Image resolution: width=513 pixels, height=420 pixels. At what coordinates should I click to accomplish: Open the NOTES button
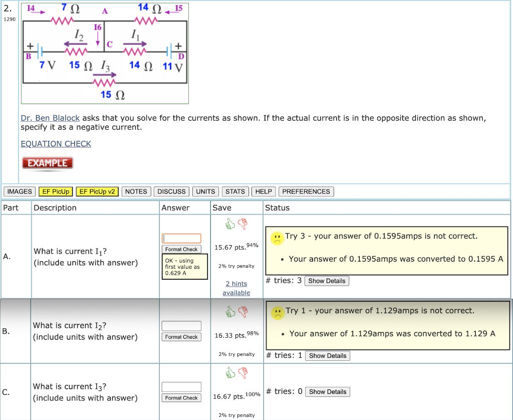[136, 191]
